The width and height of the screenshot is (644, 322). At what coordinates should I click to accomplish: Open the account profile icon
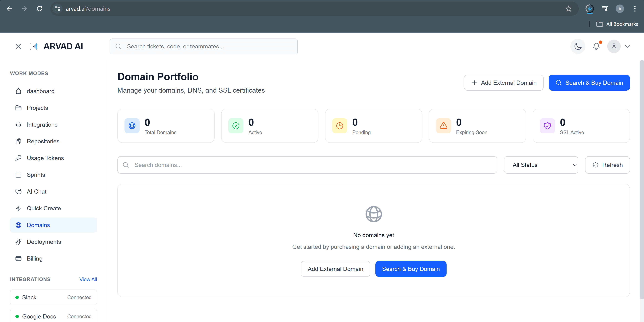pyautogui.click(x=614, y=46)
